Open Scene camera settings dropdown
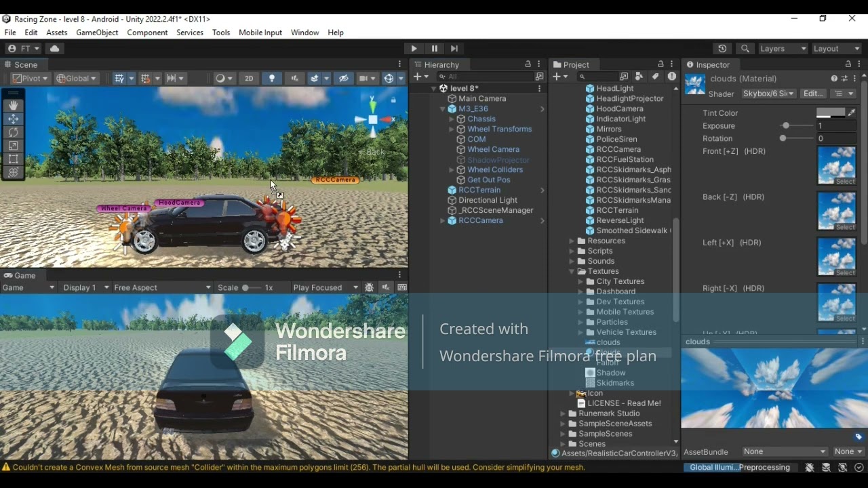Screen dimensions: 868x488 click(x=367, y=79)
